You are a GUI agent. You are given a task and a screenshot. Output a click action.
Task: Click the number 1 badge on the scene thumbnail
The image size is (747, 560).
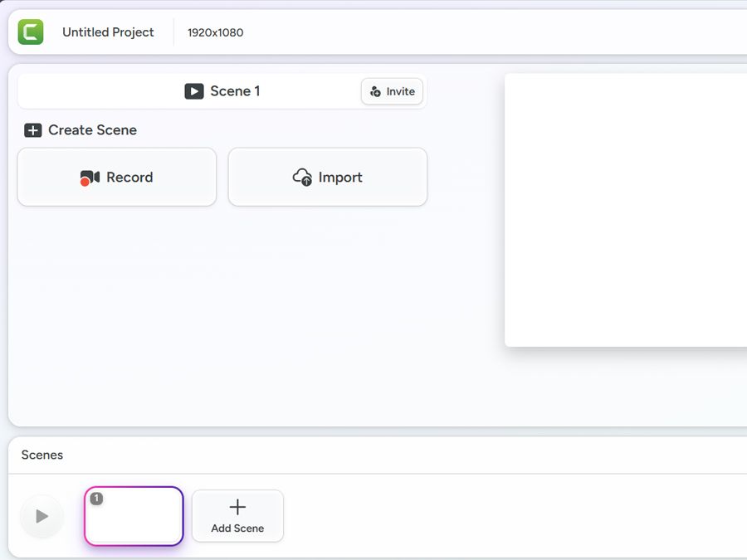[96, 499]
